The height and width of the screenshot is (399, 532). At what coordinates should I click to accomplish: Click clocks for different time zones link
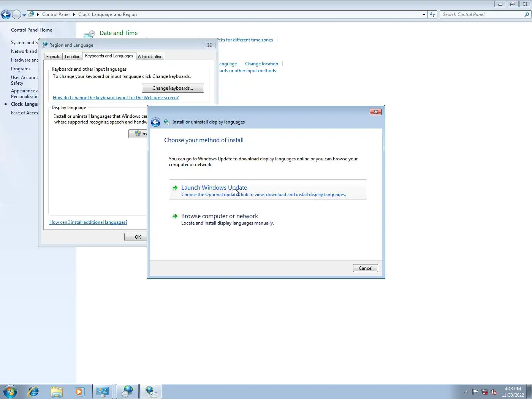coord(246,40)
